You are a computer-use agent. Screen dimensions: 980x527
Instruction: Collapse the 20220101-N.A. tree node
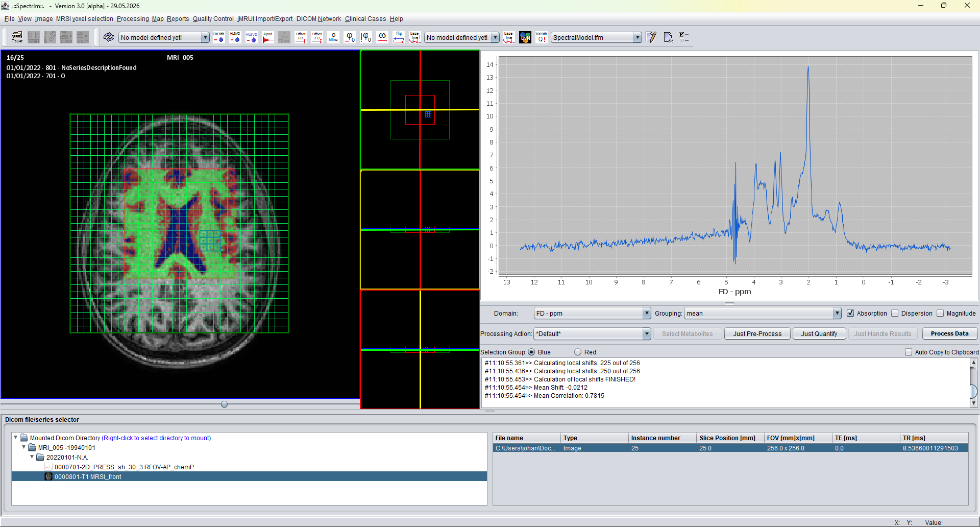pyautogui.click(x=32, y=457)
